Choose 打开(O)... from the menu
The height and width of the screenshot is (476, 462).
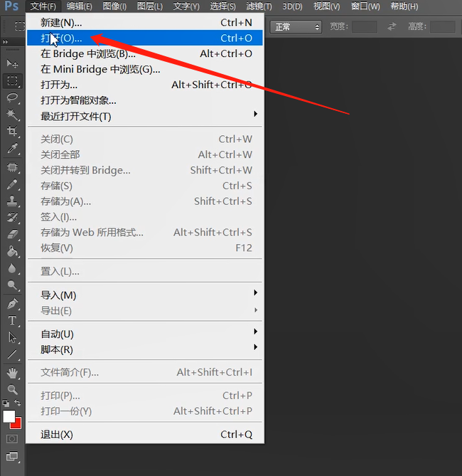[x=145, y=38]
